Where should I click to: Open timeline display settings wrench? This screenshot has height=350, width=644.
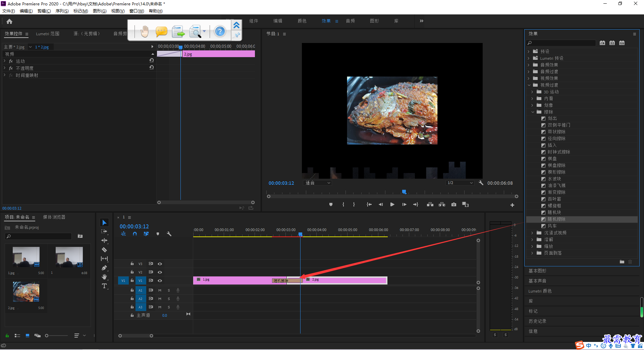[x=169, y=234]
